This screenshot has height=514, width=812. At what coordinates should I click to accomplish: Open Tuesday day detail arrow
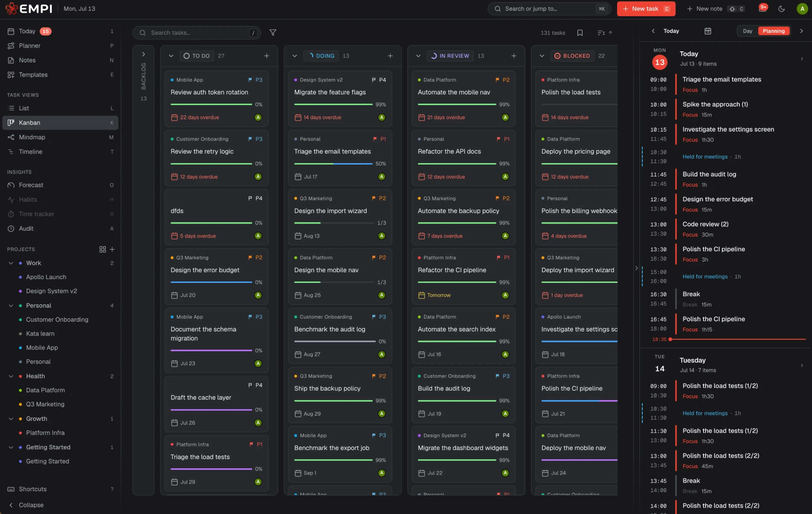(x=802, y=365)
